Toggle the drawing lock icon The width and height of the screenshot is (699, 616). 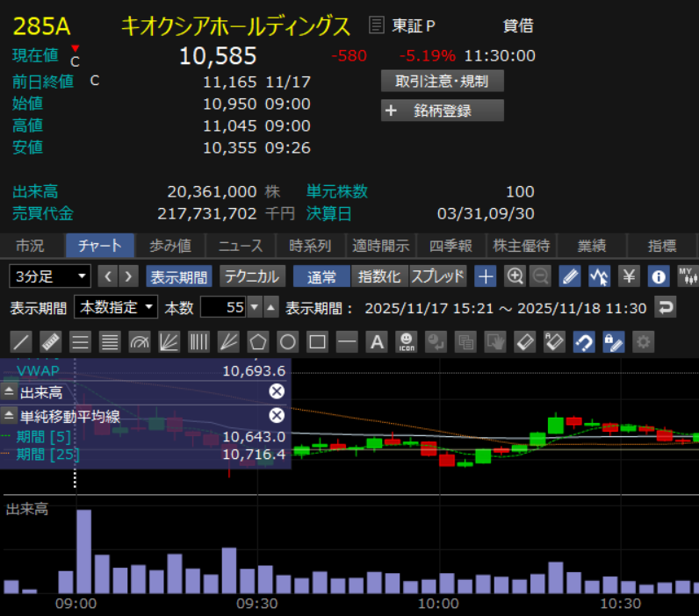coord(614,341)
